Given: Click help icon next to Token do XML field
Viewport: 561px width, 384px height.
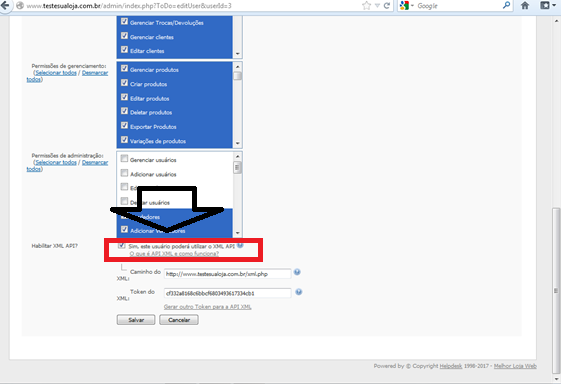Looking at the screenshot, I should [299, 292].
